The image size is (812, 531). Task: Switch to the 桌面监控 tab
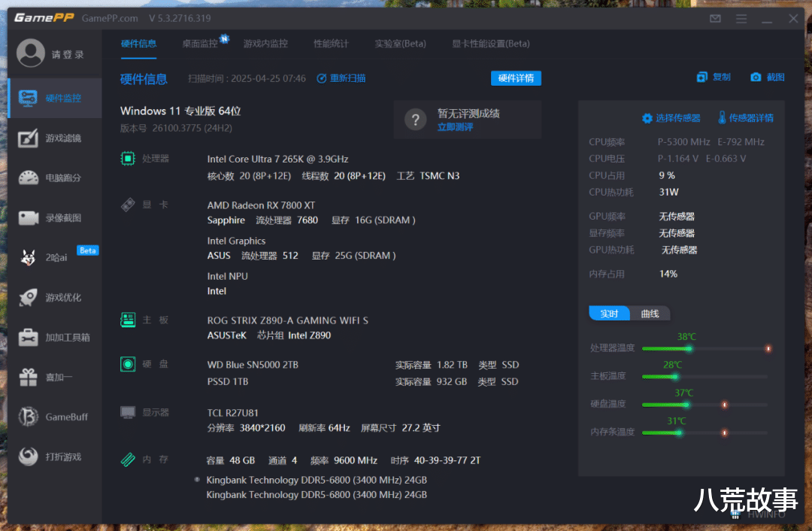(x=200, y=44)
